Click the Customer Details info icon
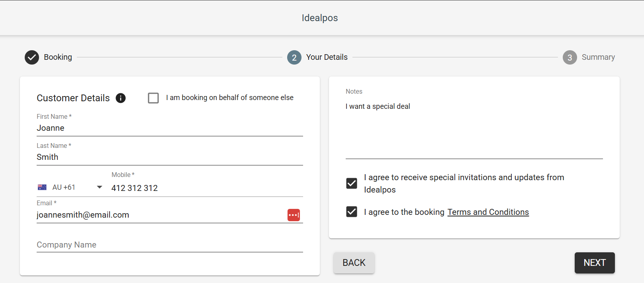 [121, 98]
